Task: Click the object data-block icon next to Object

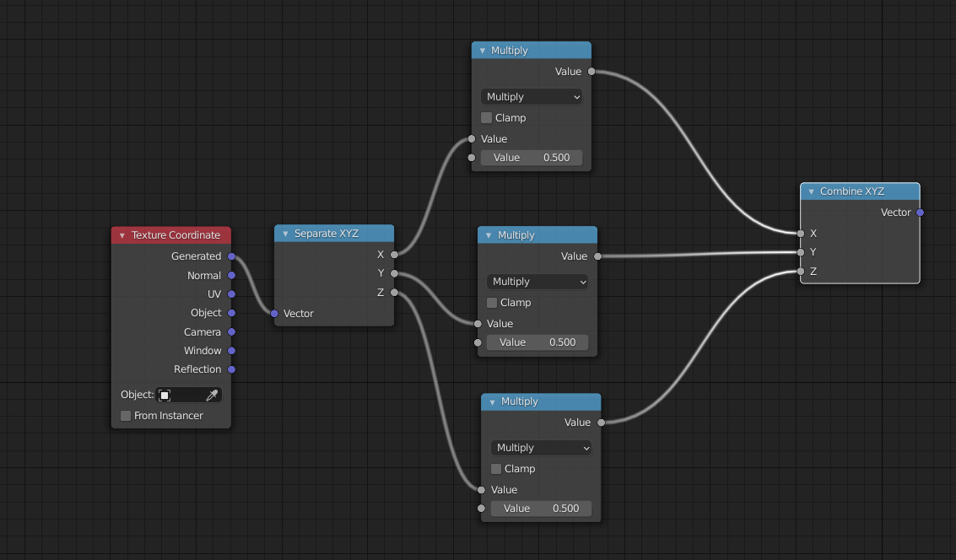Action: tap(165, 394)
